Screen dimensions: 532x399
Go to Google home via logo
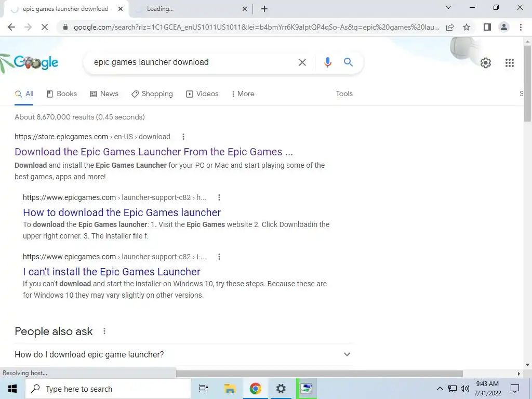pos(35,62)
